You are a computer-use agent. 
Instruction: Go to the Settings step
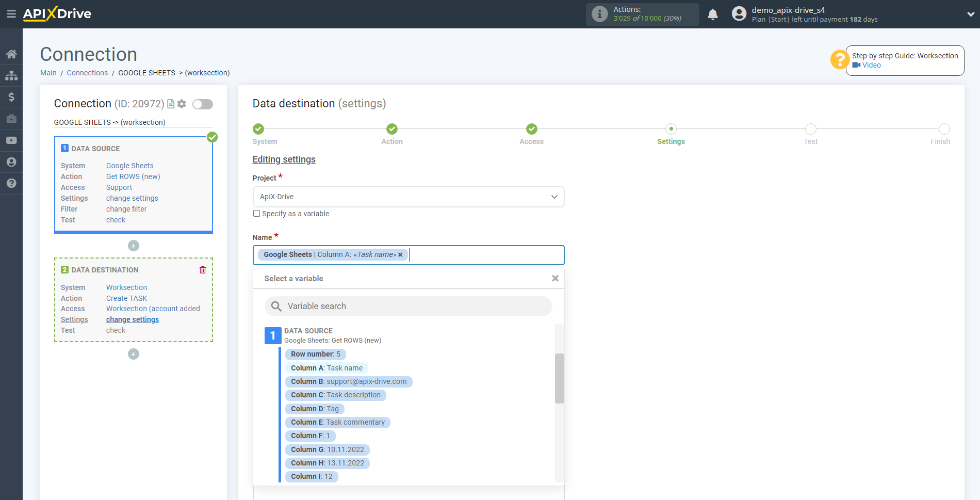(671, 129)
